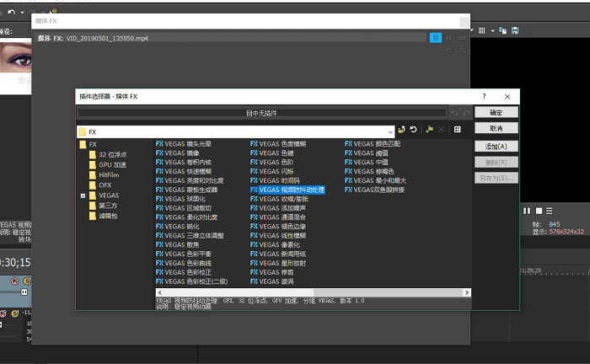Screen dimensions: 590x364
Task: Click the 确定 button
Action: coord(496,112)
